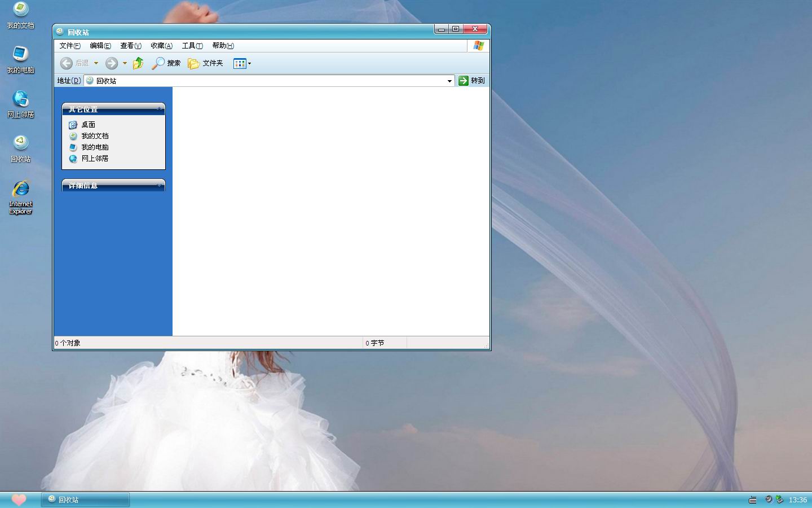This screenshot has width=812, height=508.
Task: Maximize the 回收站 window
Action: (456, 29)
